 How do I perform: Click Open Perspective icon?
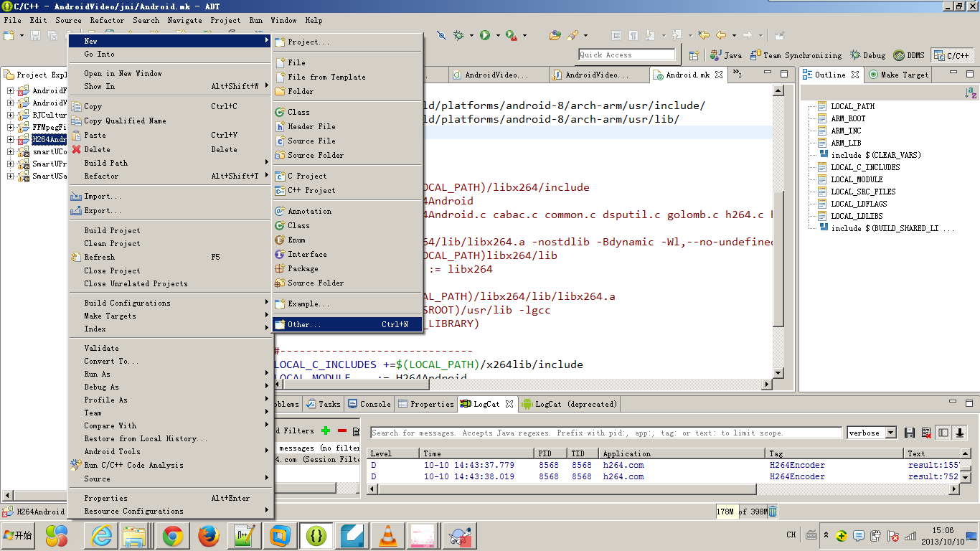[694, 55]
